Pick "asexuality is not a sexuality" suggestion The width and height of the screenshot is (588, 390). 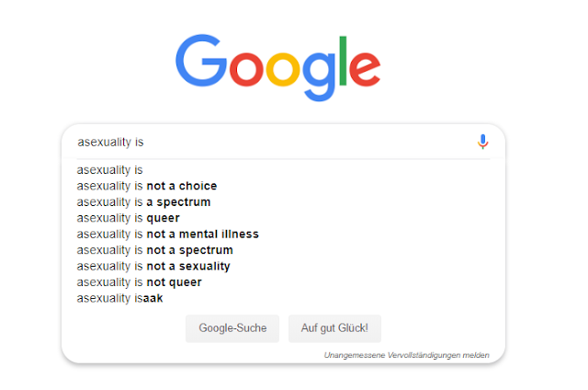pyautogui.click(x=153, y=266)
